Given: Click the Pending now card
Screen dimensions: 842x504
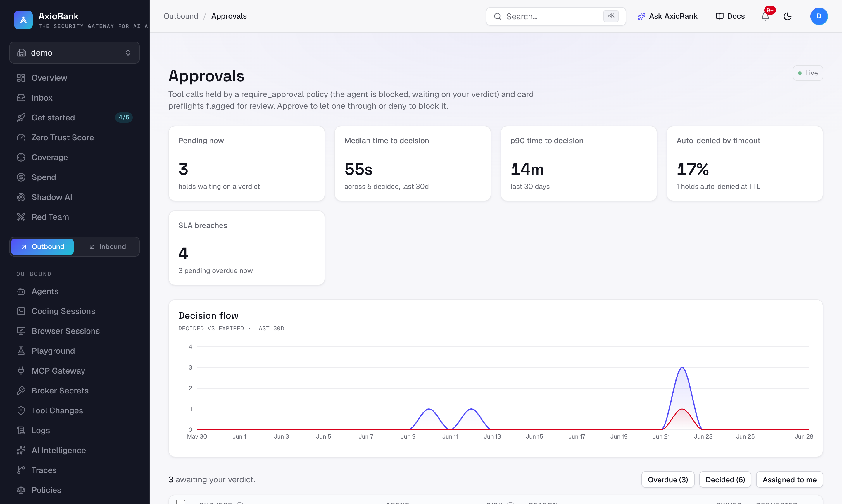Looking at the screenshot, I should pos(246,163).
